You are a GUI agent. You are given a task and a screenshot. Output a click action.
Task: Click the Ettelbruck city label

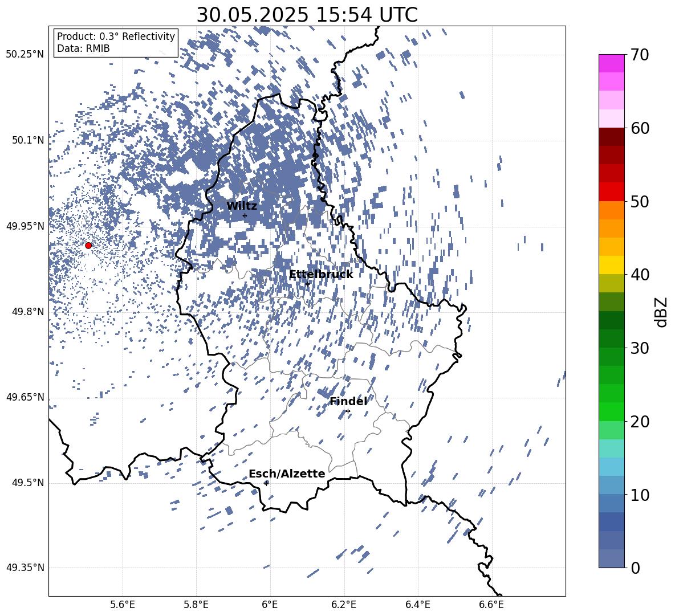[321, 275]
